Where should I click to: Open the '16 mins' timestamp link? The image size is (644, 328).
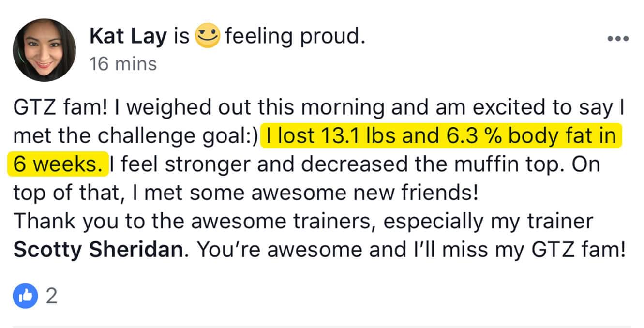pos(123,64)
